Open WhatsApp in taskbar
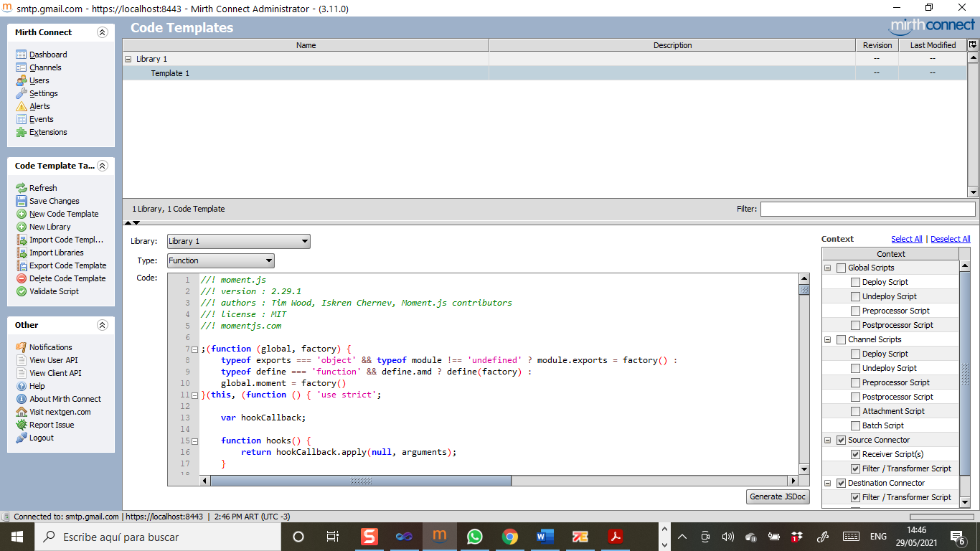 475,537
